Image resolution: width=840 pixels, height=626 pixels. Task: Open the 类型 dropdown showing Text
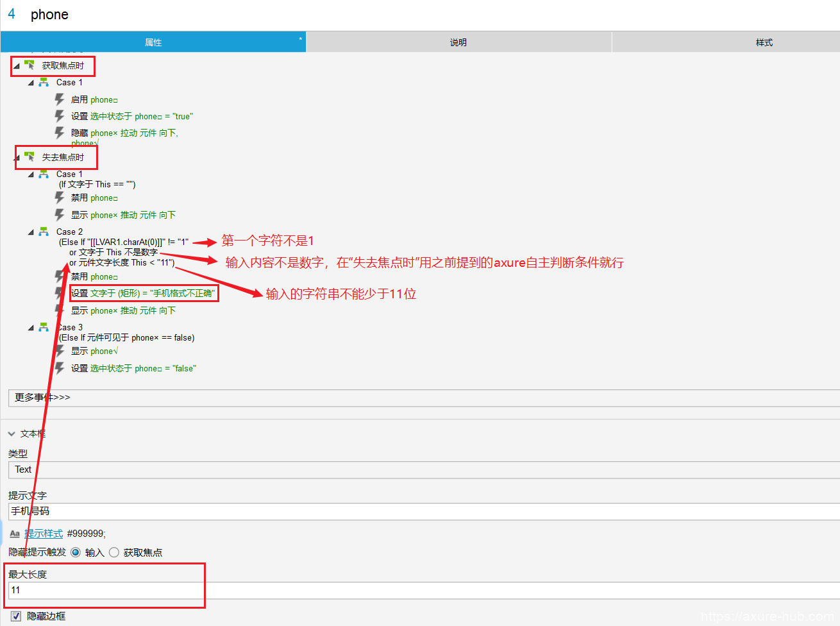[x=423, y=469]
